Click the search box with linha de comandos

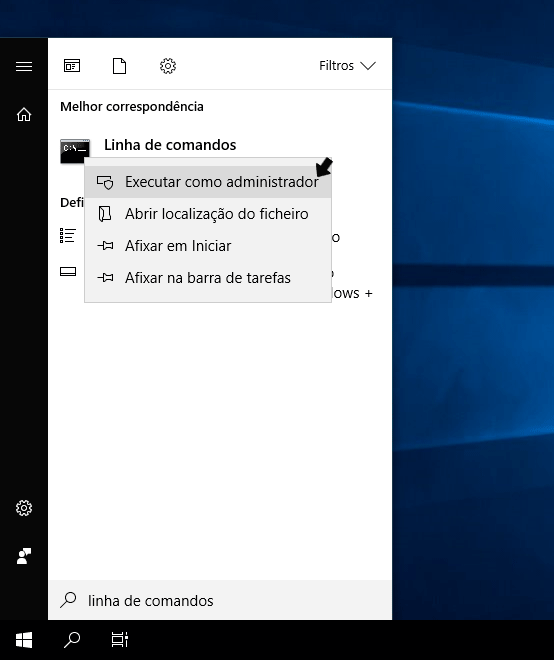(x=220, y=601)
